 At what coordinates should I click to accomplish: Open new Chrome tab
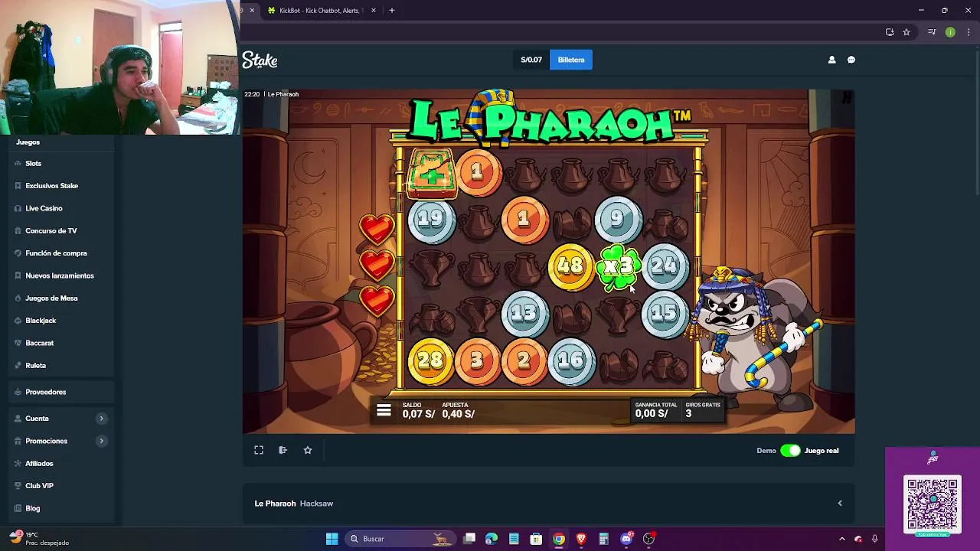click(391, 11)
